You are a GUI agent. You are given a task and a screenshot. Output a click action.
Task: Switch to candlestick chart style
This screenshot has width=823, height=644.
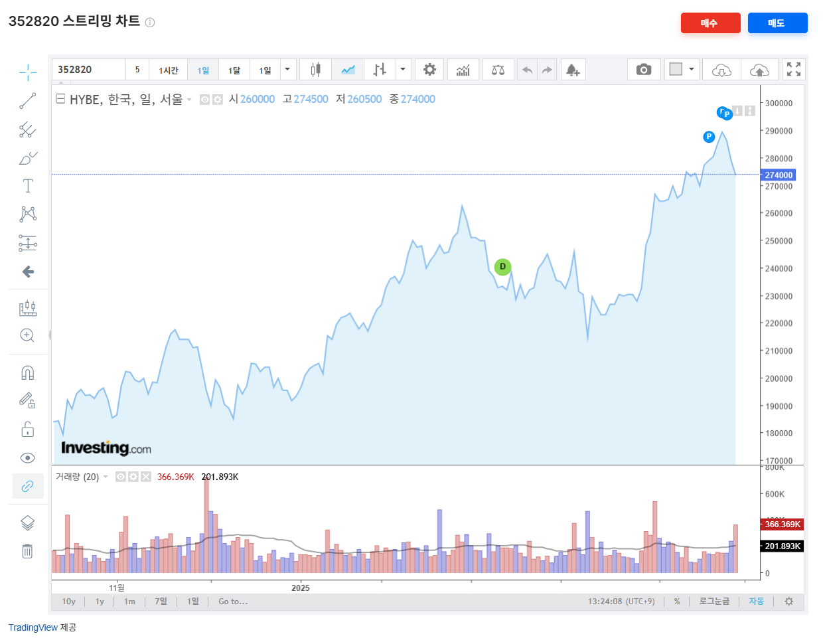[315, 70]
